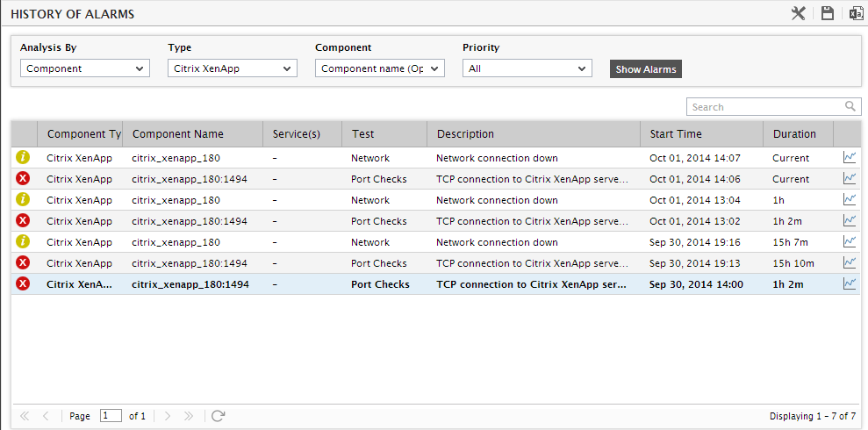Open the Component name dropdown

(380, 68)
